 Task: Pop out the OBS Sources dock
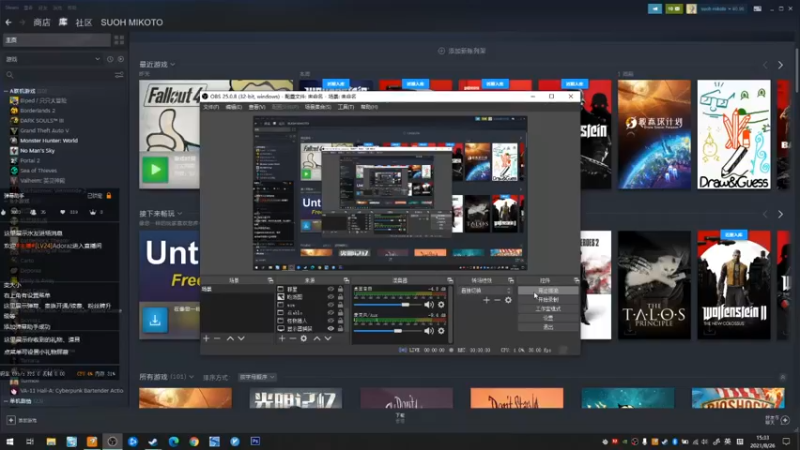(346, 280)
